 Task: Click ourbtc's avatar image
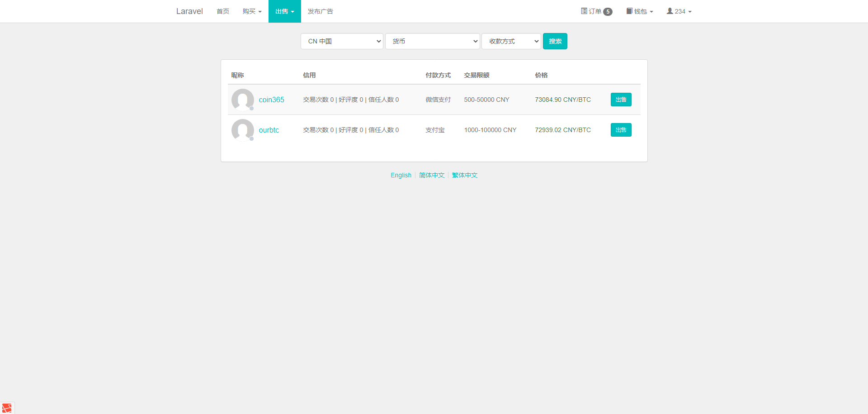click(x=242, y=130)
